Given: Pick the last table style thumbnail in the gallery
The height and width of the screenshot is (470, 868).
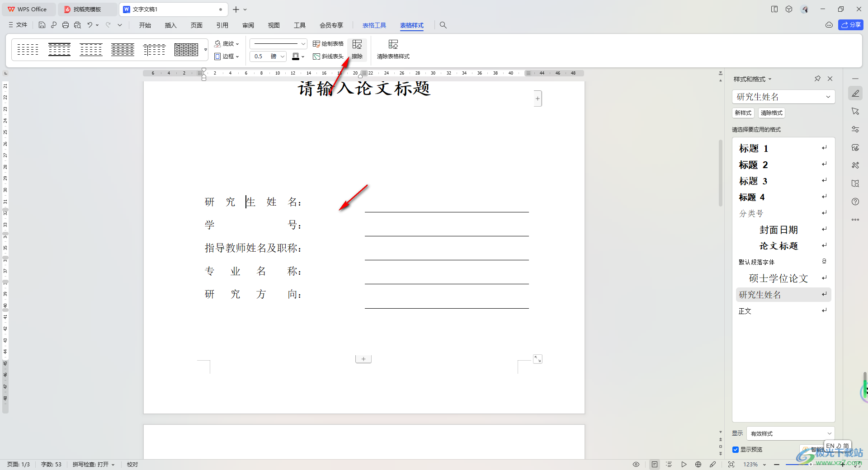Looking at the screenshot, I should (x=186, y=49).
